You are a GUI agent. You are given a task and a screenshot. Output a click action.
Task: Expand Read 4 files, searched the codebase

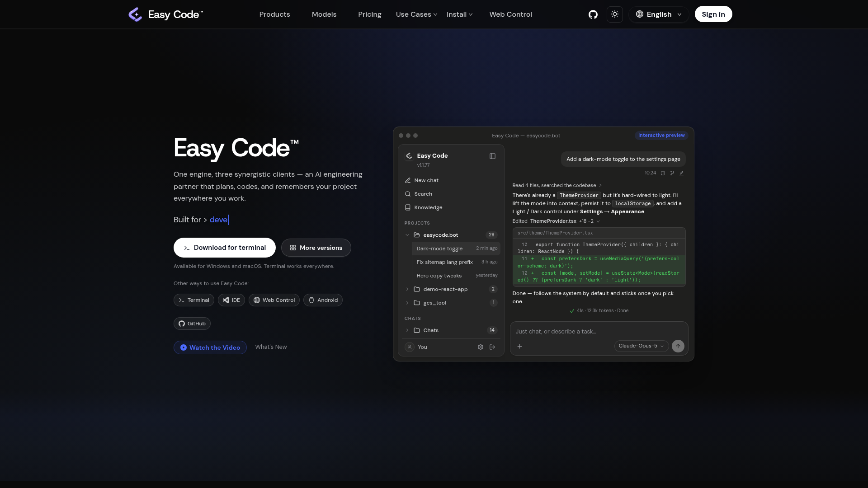click(557, 185)
